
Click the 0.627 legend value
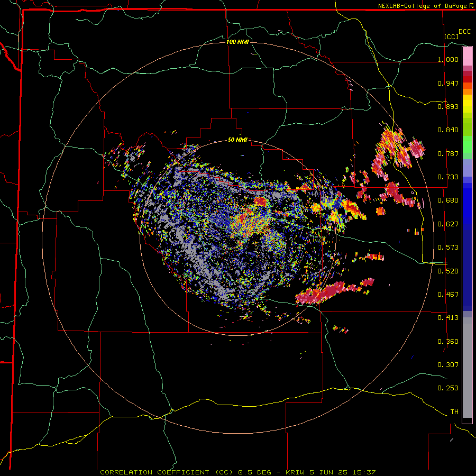[448, 224]
